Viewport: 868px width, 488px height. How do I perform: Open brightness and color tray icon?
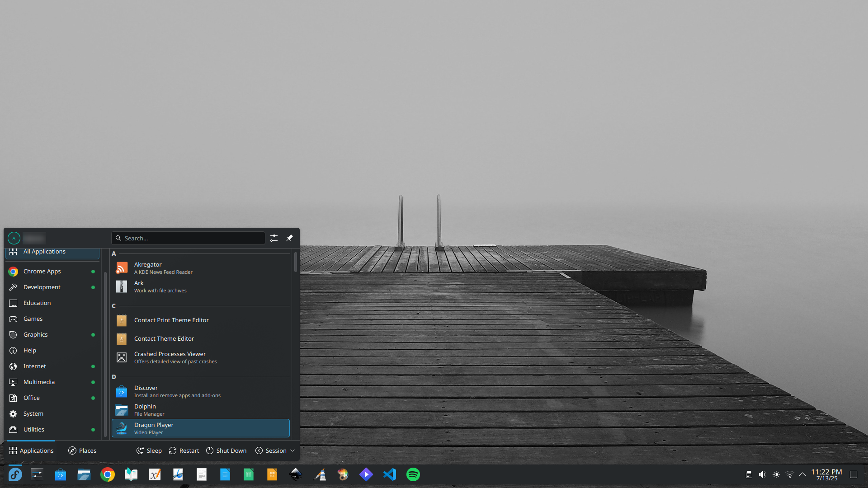[776, 474]
